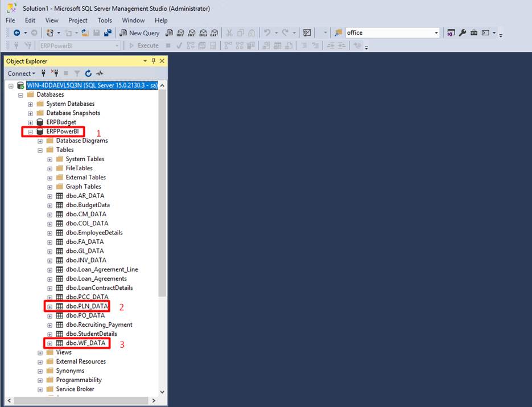Image resolution: width=532 pixels, height=407 pixels.
Task: Click the Connect dropdown in Object Explorer
Action: click(22, 73)
